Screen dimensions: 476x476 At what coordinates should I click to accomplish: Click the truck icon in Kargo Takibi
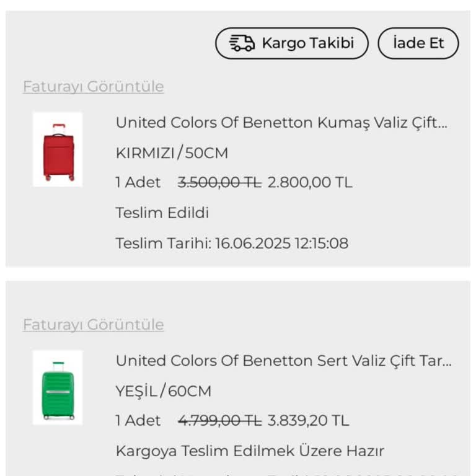[x=242, y=43]
